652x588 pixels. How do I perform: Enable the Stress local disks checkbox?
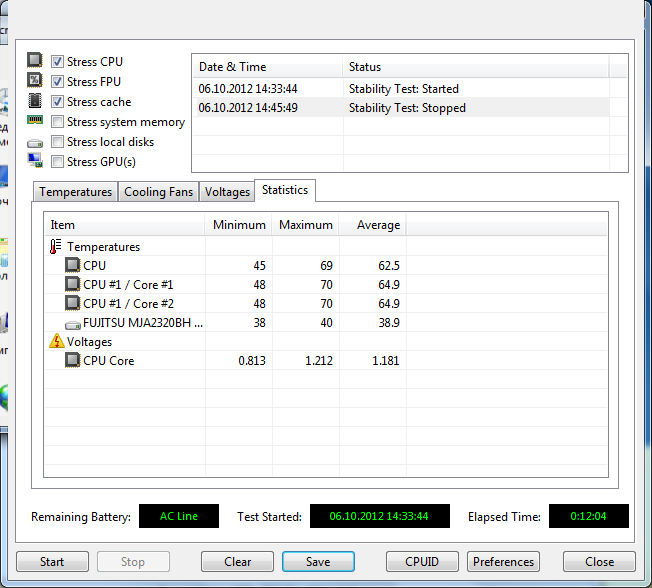click(57, 141)
